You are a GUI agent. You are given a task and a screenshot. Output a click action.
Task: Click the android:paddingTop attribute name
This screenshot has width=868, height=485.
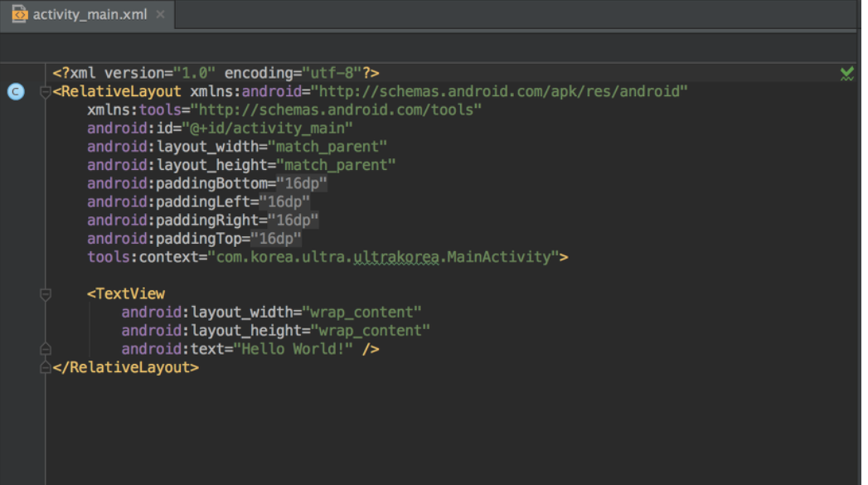(x=166, y=238)
